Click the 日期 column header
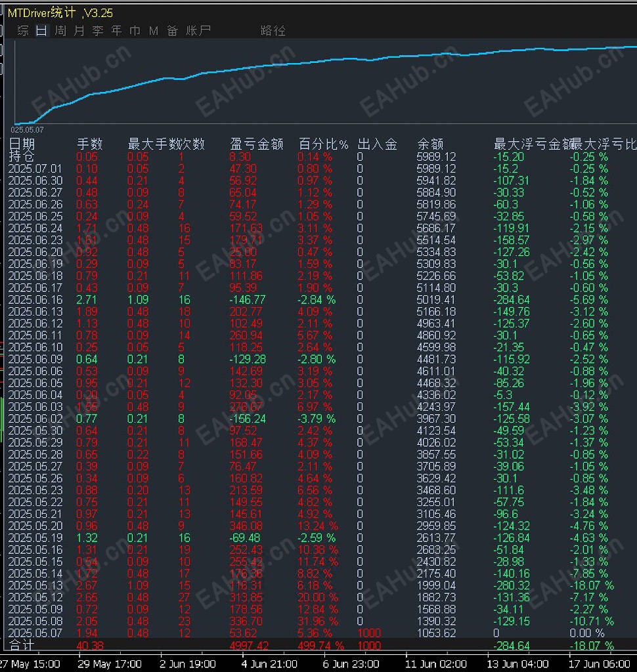This screenshot has height=672, width=637. coord(22,144)
